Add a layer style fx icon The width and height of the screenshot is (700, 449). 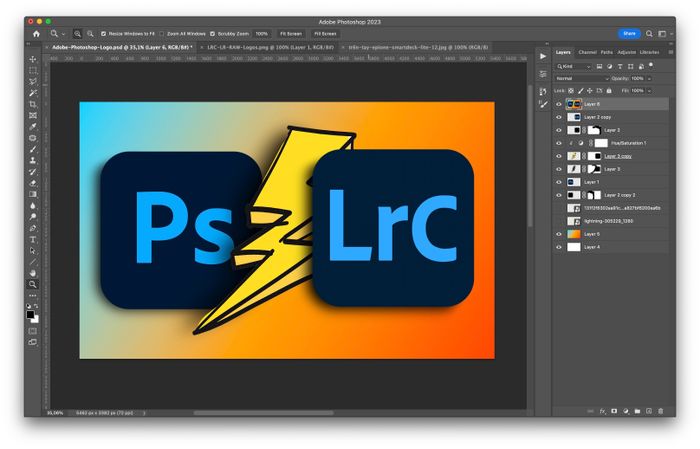pyautogui.click(x=603, y=411)
